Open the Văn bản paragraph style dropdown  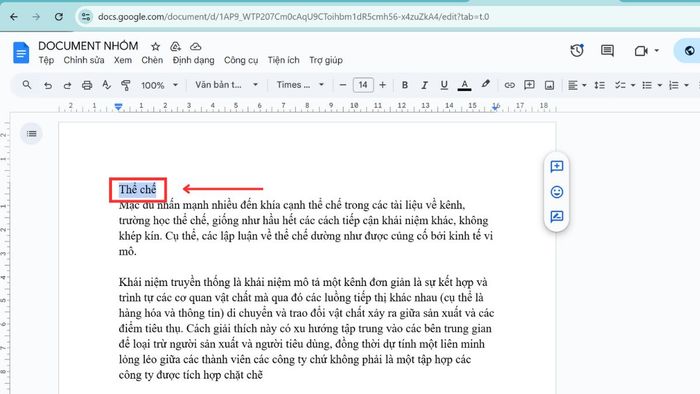click(226, 85)
